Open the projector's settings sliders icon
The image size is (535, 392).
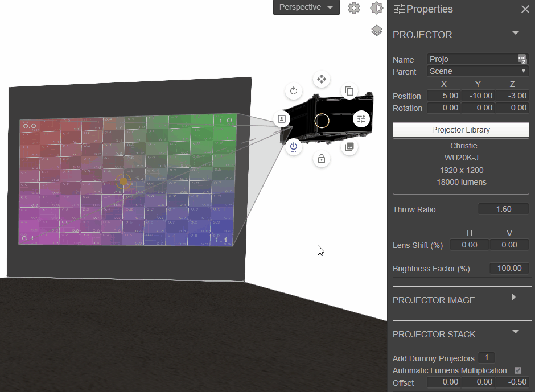coord(361,119)
